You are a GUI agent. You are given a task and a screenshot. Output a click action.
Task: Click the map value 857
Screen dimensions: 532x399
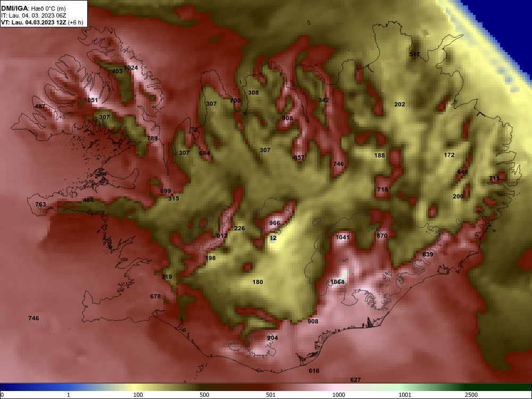pos(299,157)
